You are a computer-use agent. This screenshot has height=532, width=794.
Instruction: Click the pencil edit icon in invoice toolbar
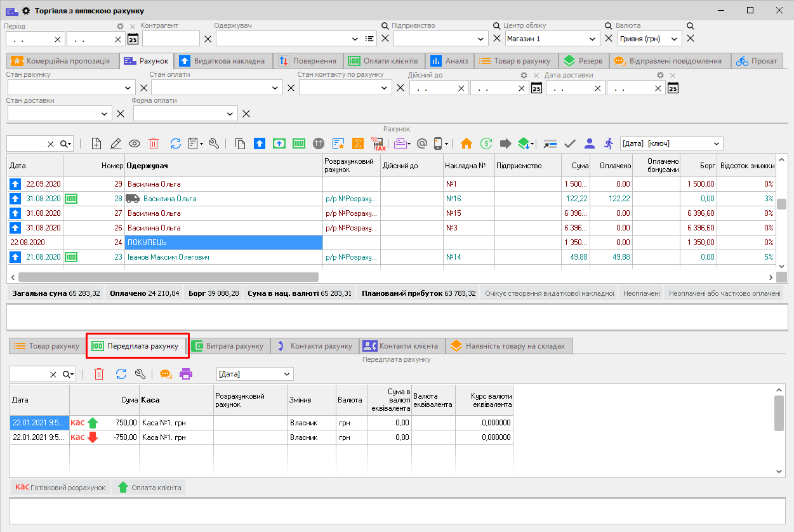116,143
